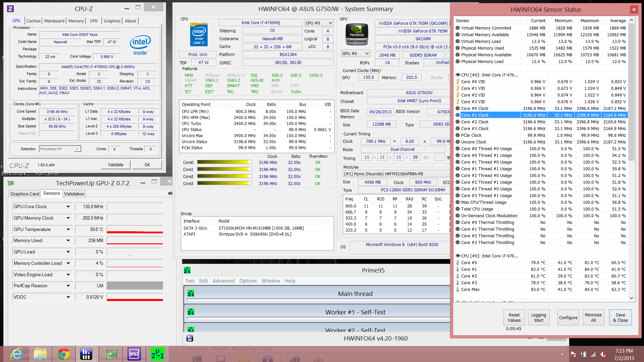Viewport: 644px width, 362px height.
Task: Switch to the Mainboard tab in CPU-Z
Action: (x=54, y=21)
